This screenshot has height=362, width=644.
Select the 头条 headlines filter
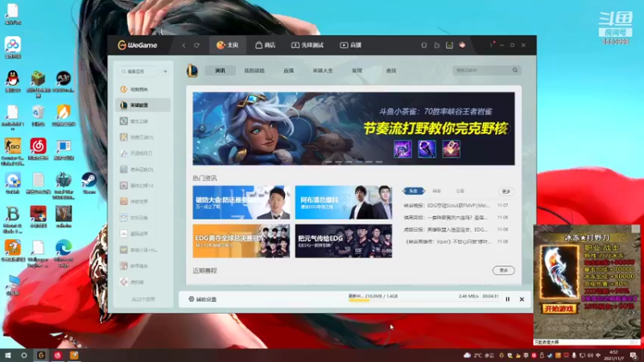point(414,191)
